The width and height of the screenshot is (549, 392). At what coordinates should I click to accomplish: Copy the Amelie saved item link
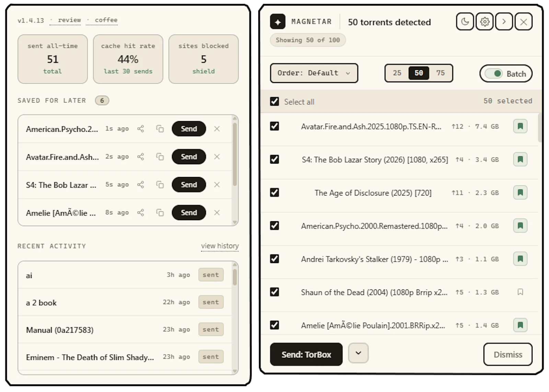click(x=160, y=213)
